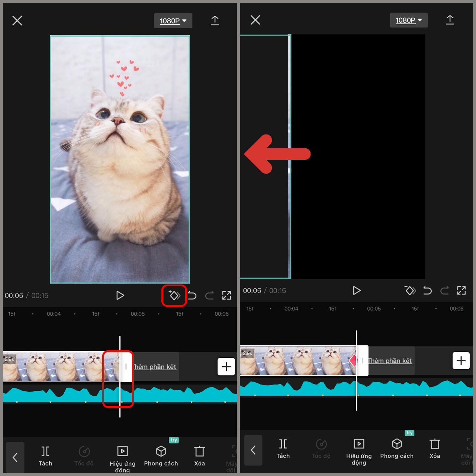
Task: Go back with the chevron in left toolbar
Action: click(15, 457)
